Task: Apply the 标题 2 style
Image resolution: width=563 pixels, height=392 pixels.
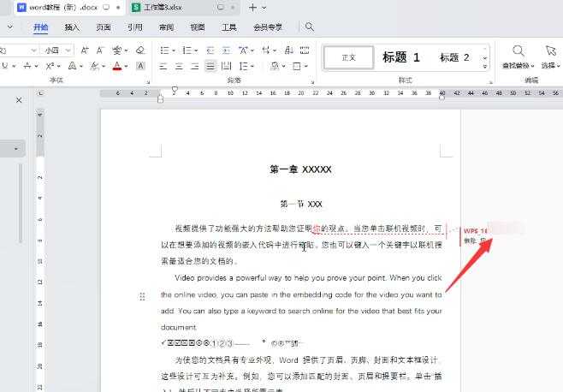Action: [454, 57]
